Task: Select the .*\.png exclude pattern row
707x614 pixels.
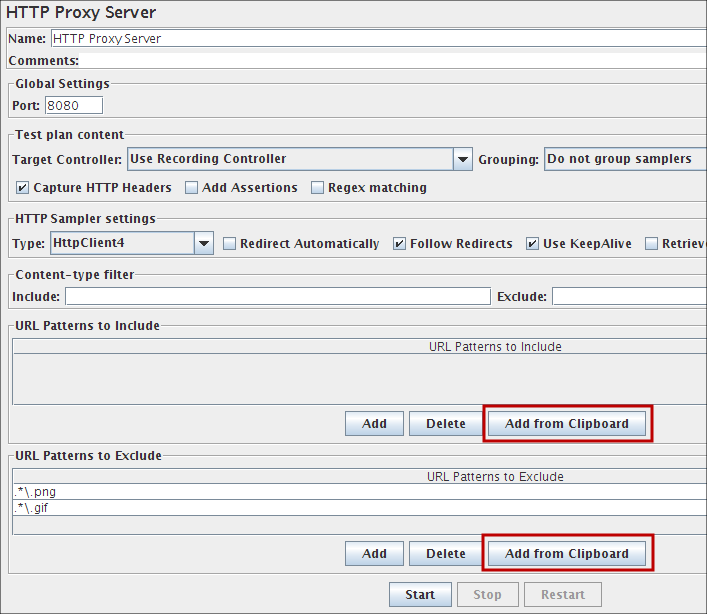Action: [x=360, y=492]
